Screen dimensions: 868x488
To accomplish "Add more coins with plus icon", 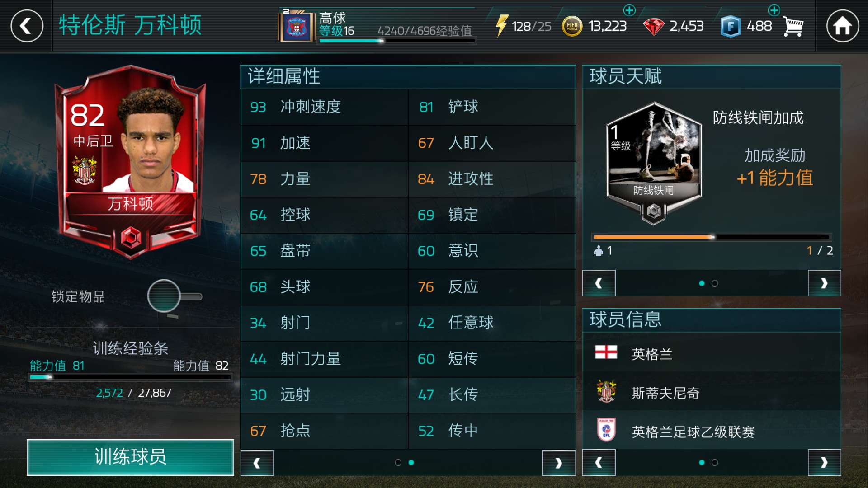I will (629, 10).
